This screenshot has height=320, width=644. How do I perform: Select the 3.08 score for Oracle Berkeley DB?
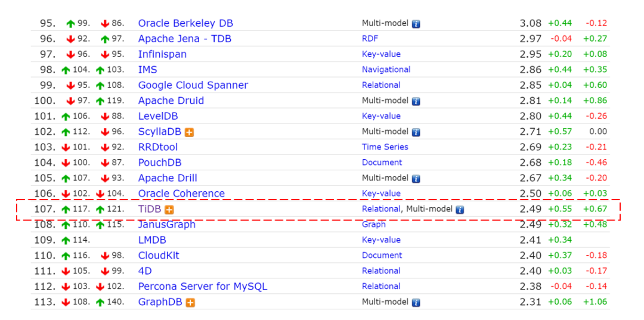[x=530, y=23]
